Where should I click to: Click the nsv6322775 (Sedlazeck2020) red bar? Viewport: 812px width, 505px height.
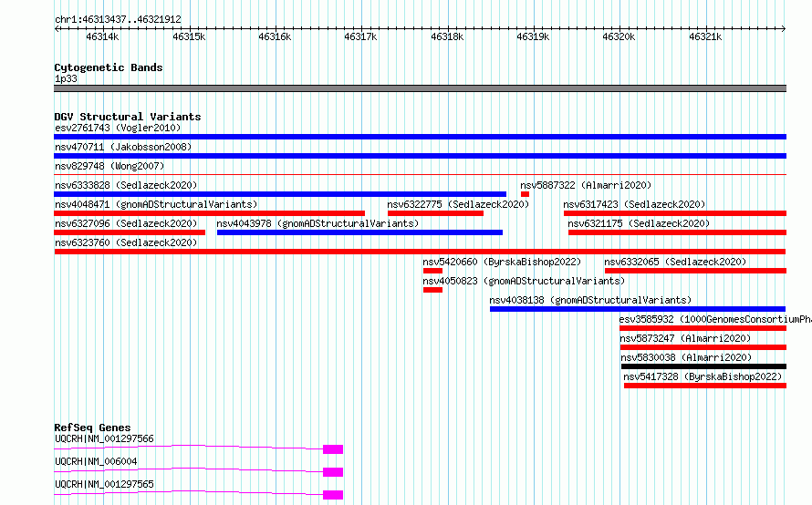(435, 213)
